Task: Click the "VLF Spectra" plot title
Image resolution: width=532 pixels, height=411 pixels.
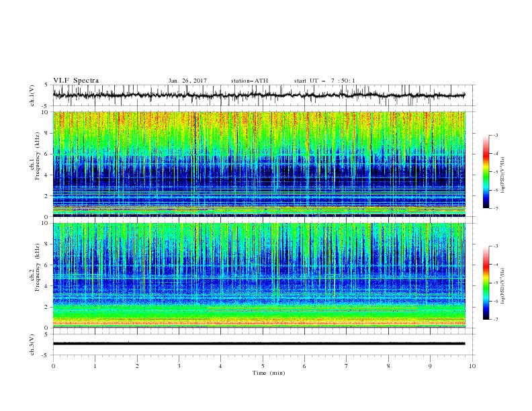Action: coord(76,81)
